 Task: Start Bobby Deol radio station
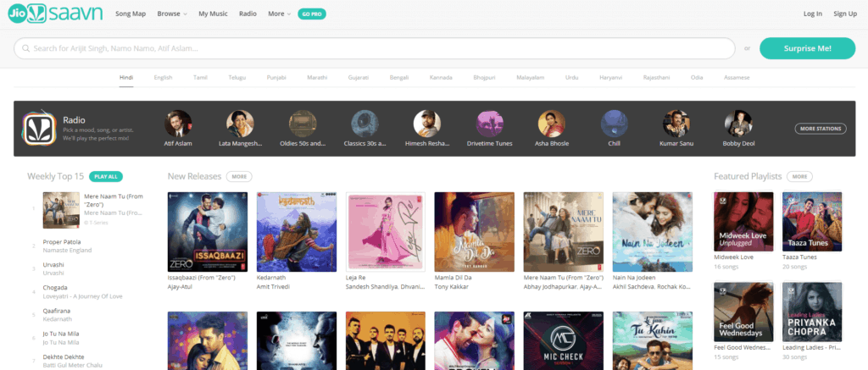click(738, 124)
